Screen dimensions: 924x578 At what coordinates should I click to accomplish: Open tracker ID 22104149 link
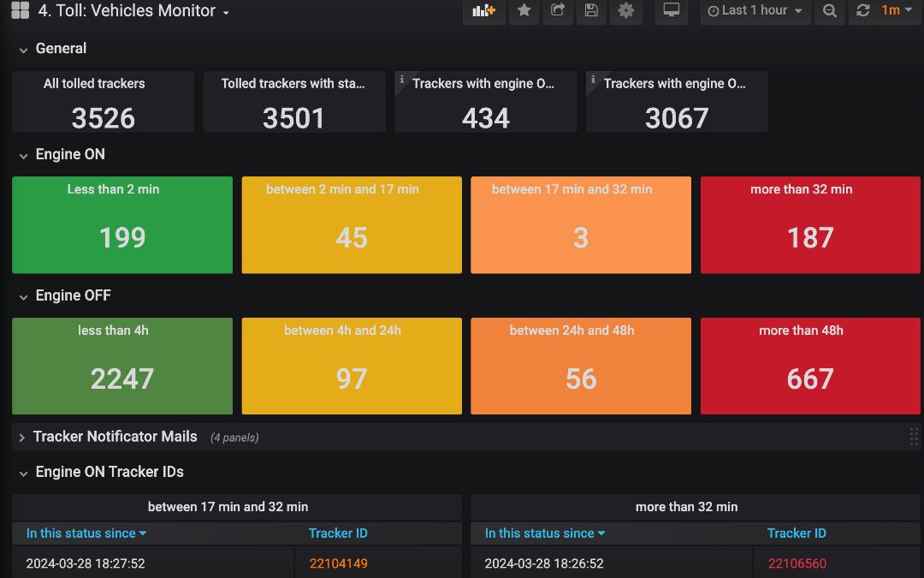pyautogui.click(x=339, y=563)
